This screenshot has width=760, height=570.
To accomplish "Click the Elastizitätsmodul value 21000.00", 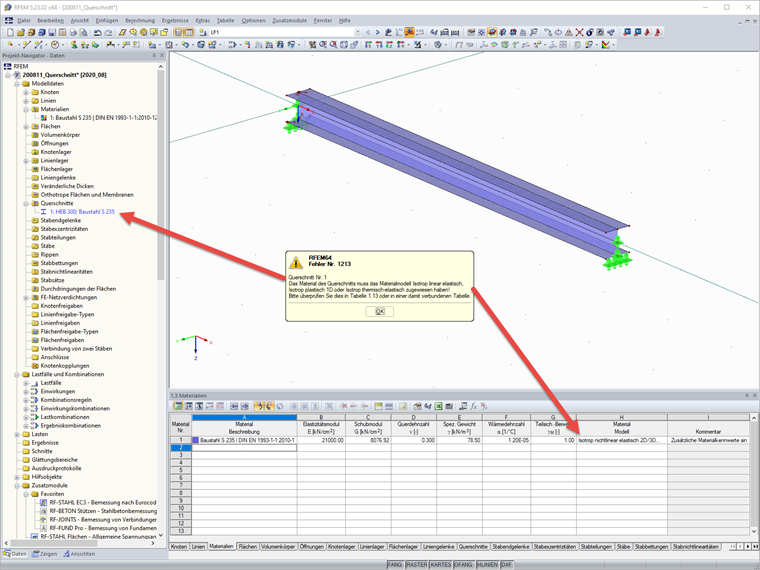I will 321,440.
